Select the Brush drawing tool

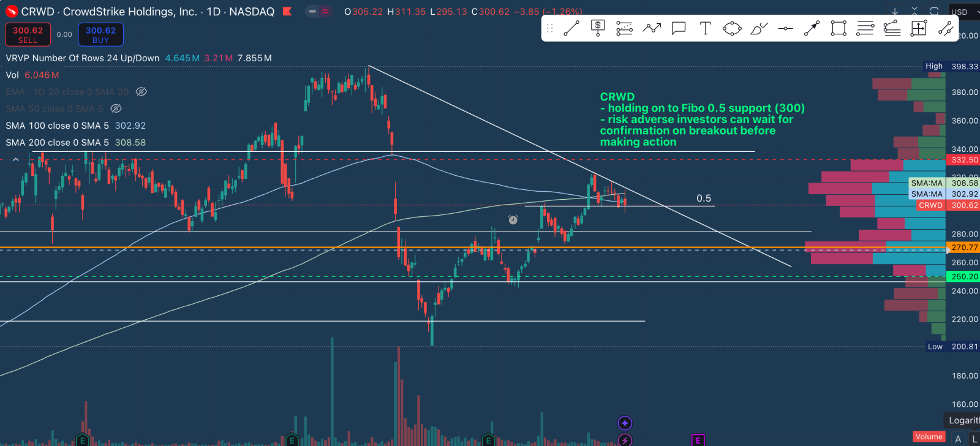tap(759, 28)
